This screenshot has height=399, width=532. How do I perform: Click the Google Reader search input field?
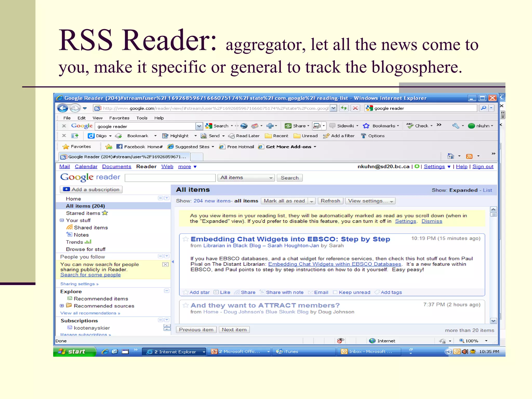coord(170,178)
